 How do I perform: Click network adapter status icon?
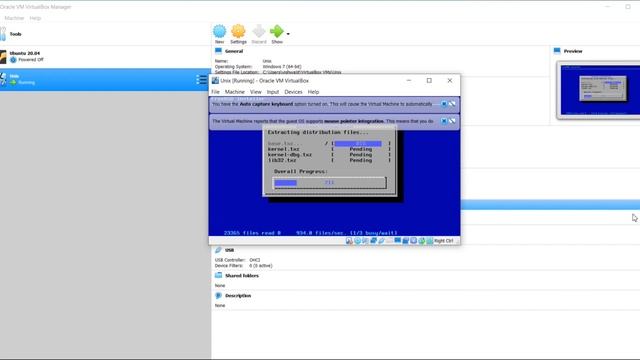(x=373, y=241)
